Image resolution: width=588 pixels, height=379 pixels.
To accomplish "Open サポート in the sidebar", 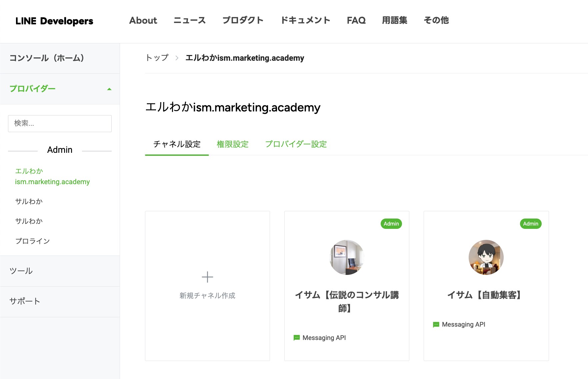I will (60, 301).
